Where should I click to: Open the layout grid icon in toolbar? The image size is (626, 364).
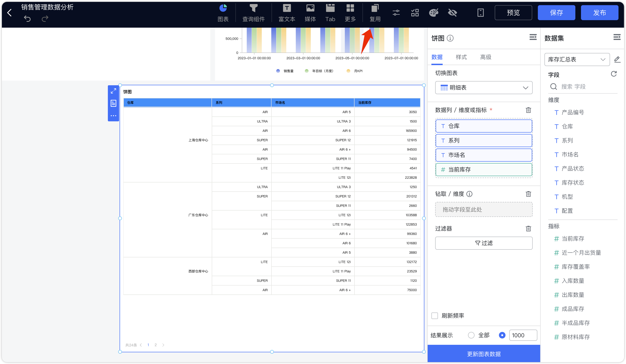point(415,13)
